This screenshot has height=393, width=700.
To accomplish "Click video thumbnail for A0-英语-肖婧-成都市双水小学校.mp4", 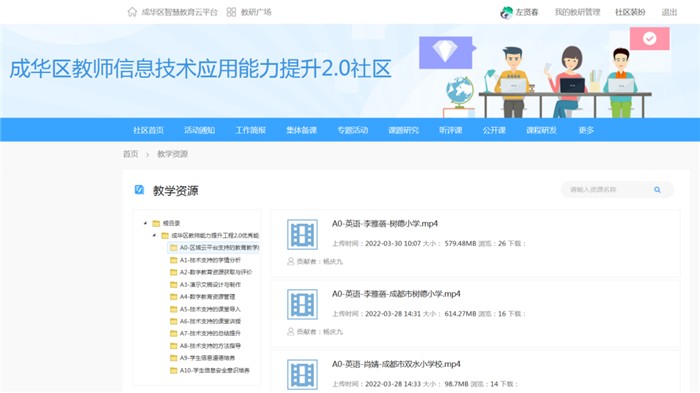I will (302, 375).
